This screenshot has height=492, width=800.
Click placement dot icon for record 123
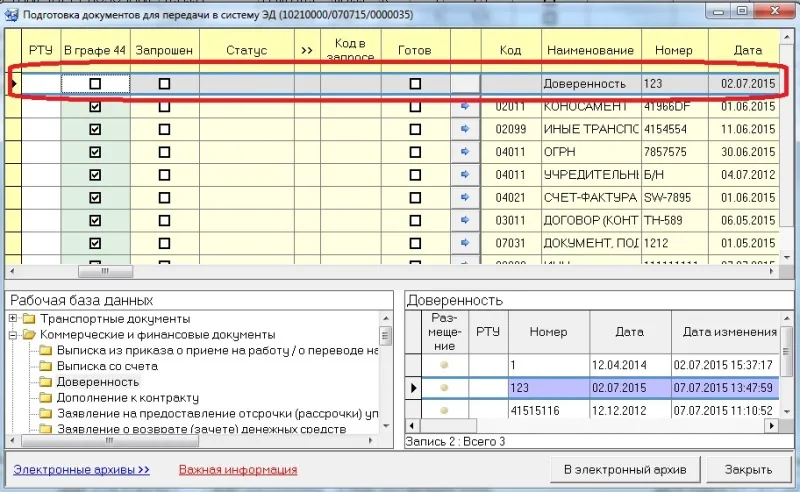(x=444, y=388)
